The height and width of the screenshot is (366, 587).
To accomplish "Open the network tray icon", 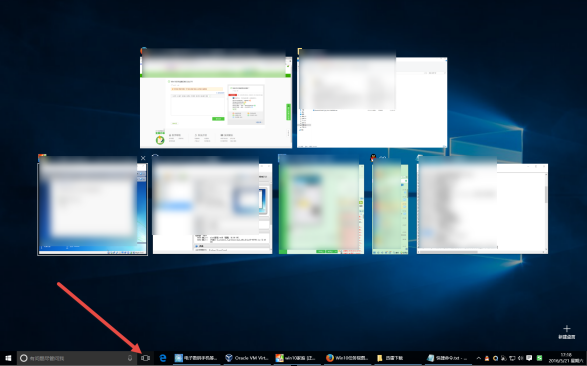I will 512,358.
